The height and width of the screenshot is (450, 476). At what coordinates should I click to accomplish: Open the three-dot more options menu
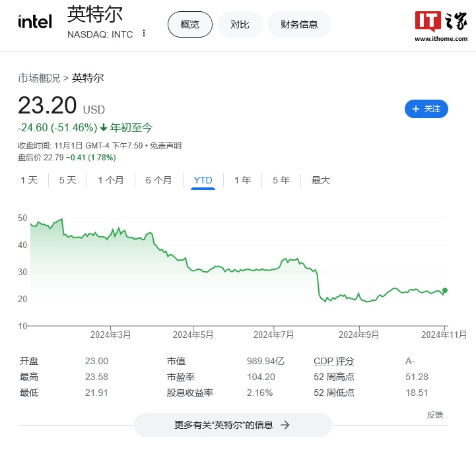point(144,34)
